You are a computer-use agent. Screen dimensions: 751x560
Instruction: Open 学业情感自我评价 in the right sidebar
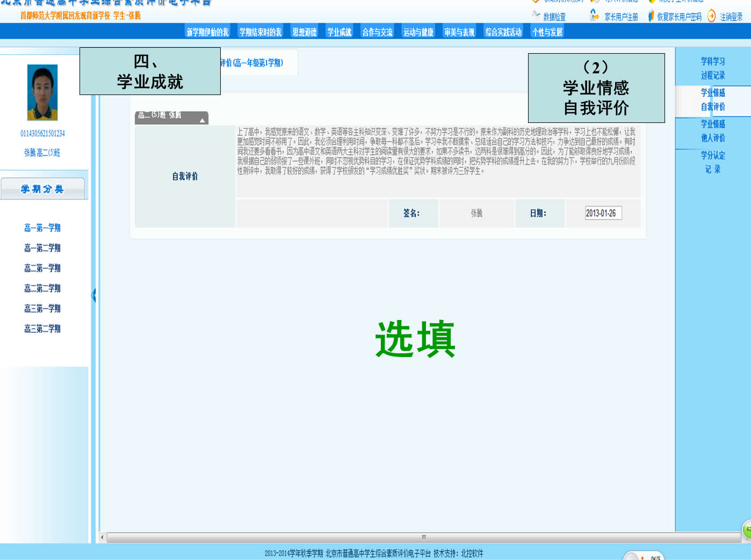pos(713,99)
